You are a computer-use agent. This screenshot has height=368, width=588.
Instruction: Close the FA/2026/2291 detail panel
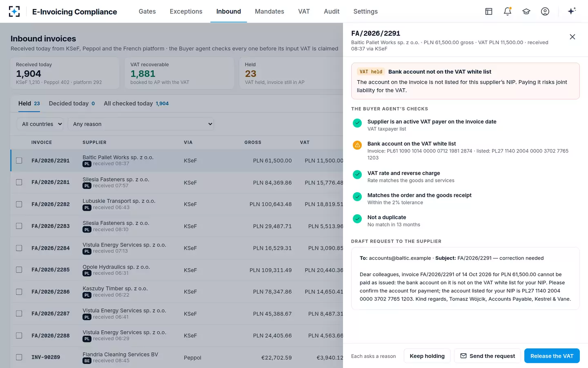[x=572, y=37]
